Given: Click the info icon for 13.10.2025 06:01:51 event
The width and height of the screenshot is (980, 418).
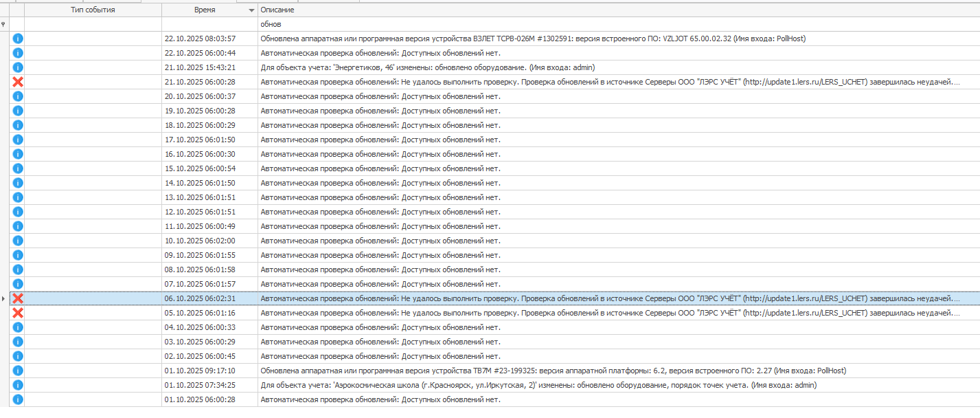Looking at the screenshot, I should (x=18, y=197).
